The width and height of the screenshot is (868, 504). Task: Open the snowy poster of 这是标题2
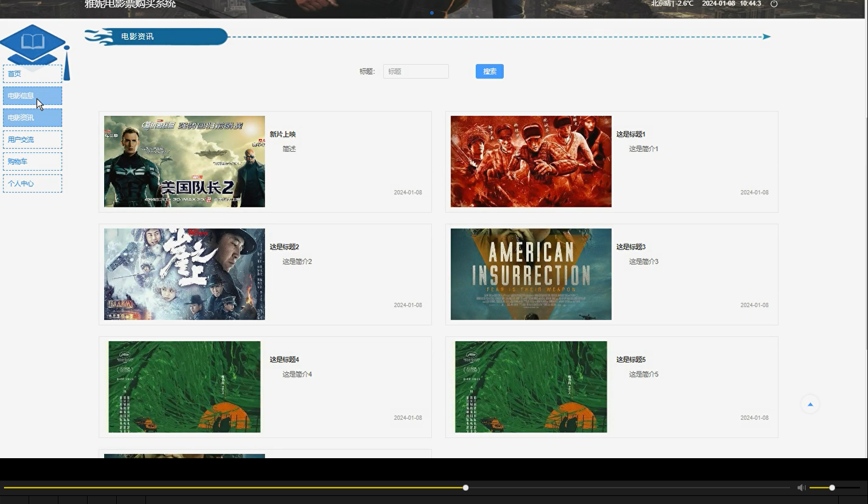pyautogui.click(x=184, y=274)
